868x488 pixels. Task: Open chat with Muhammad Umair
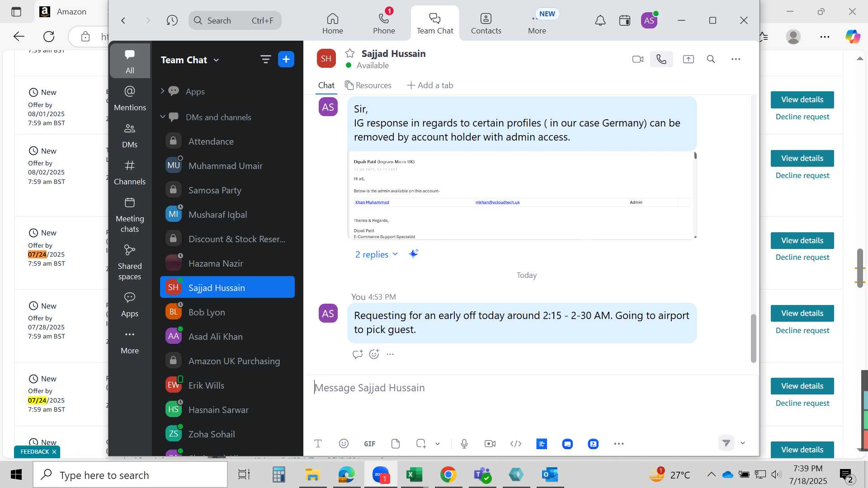pos(227,166)
